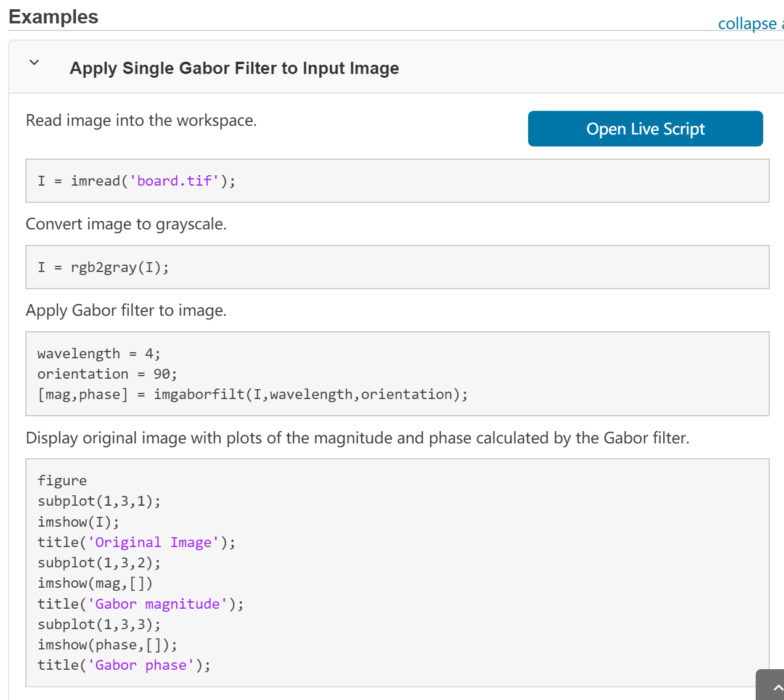Click the imshow(phase,[]) code line

107,644
